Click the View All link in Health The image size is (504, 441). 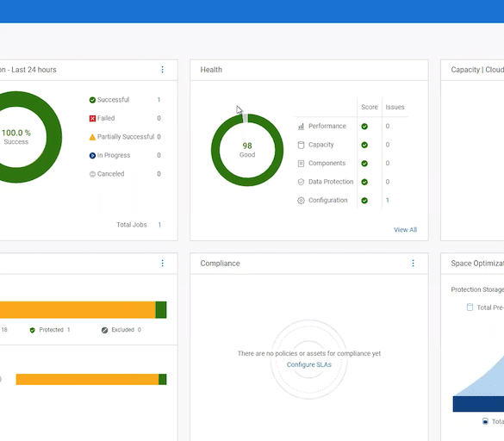click(x=405, y=230)
